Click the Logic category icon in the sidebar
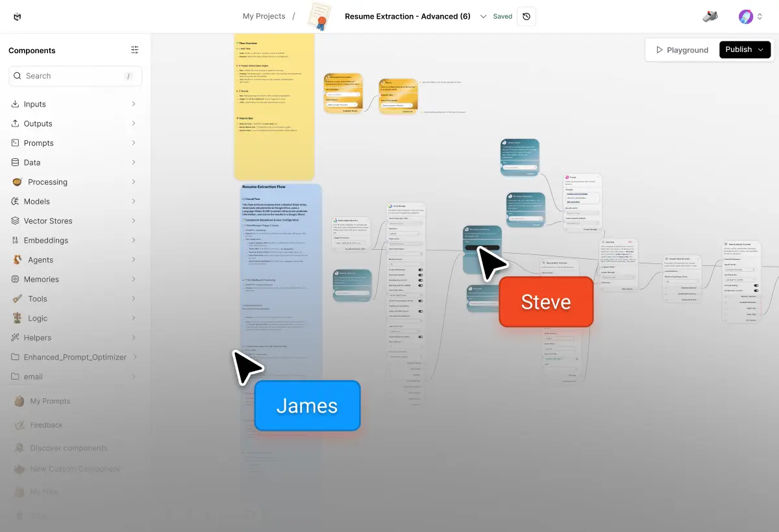779x532 pixels. (15, 318)
